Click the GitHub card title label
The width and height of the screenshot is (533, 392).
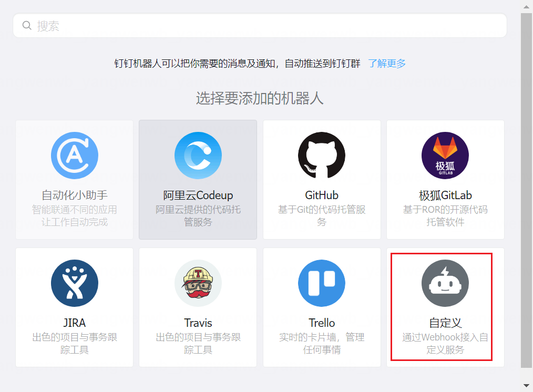pos(321,195)
